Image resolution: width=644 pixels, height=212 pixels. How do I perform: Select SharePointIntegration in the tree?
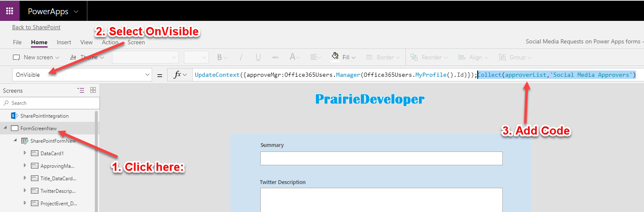click(44, 116)
